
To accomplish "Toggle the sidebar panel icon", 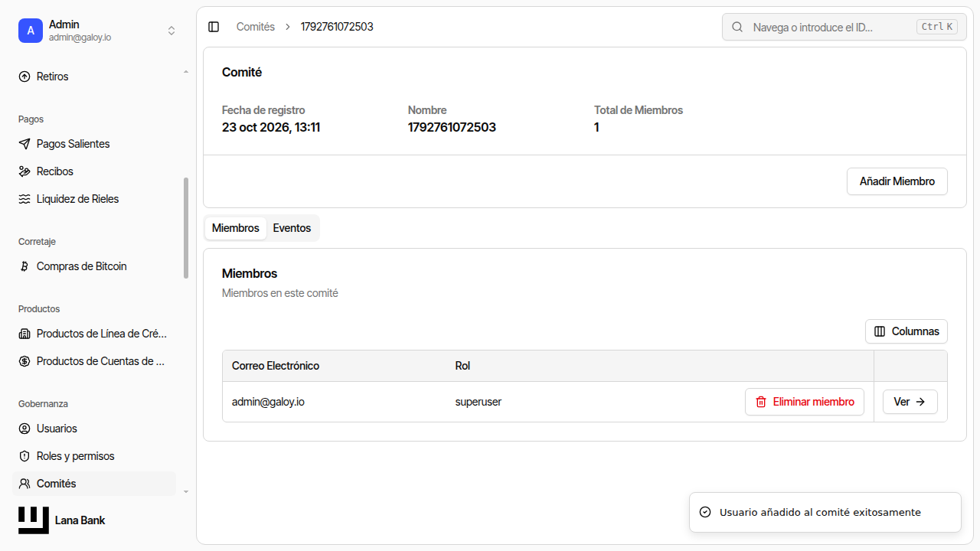I will (x=214, y=27).
